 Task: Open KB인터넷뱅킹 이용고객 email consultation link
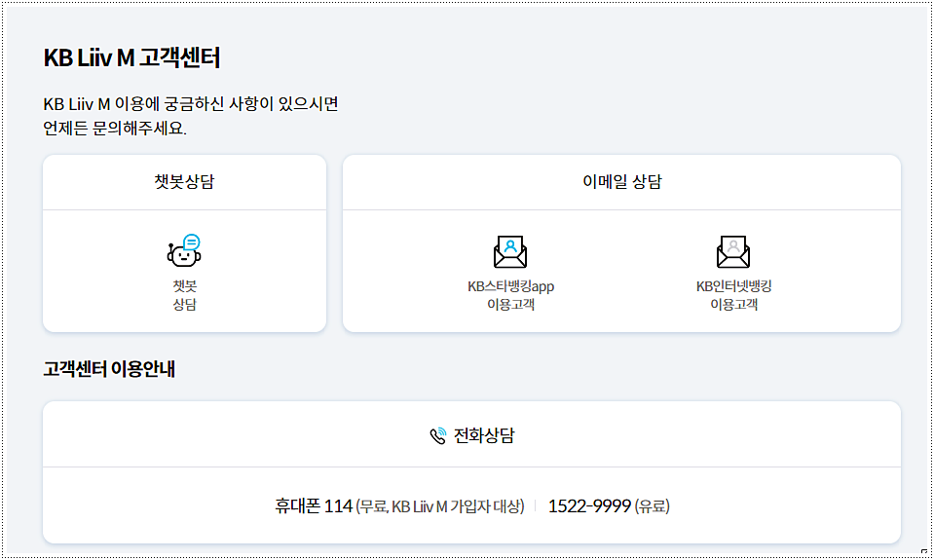pyautogui.click(x=734, y=295)
